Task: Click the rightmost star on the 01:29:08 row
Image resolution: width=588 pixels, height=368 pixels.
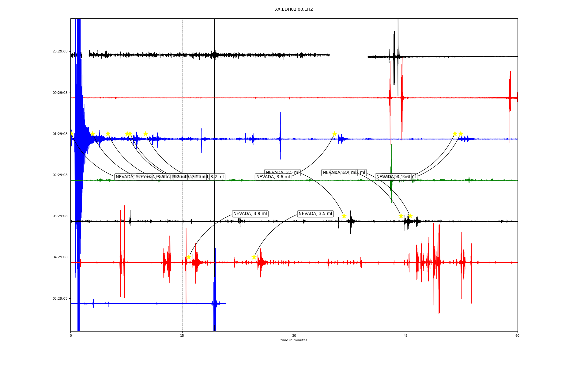Action: [x=461, y=134]
